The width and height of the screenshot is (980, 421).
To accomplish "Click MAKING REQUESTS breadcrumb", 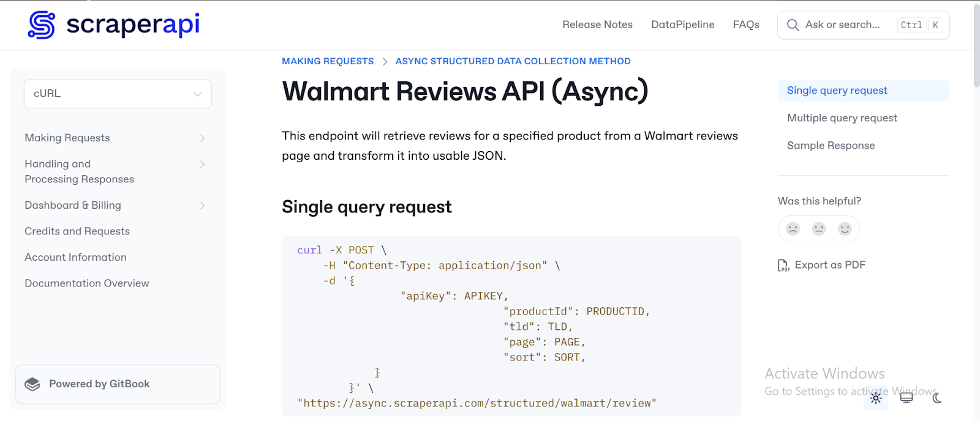I will [328, 61].
